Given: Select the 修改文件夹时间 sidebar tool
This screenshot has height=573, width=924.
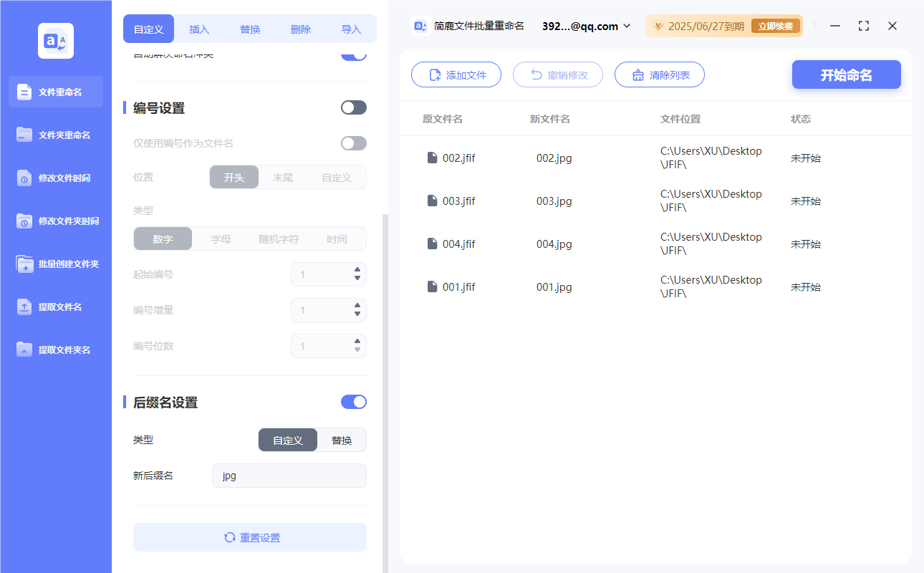Looking at the screenshot, I should pyautogui.click(x=55, y=221).
